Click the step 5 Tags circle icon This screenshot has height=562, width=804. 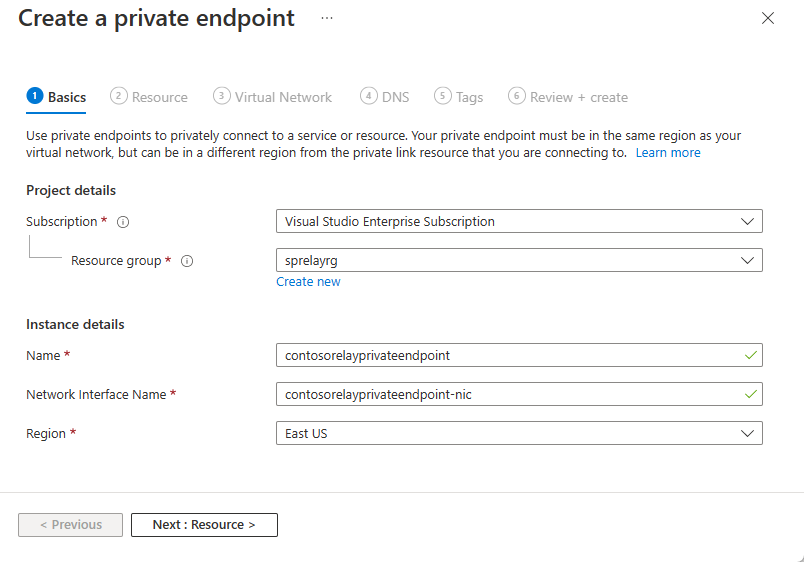pos(443,96)
